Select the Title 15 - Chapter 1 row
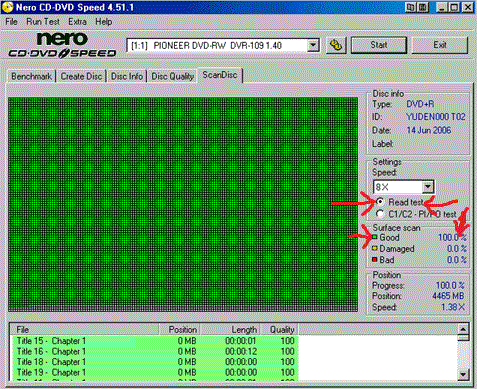 pos(155,341)
